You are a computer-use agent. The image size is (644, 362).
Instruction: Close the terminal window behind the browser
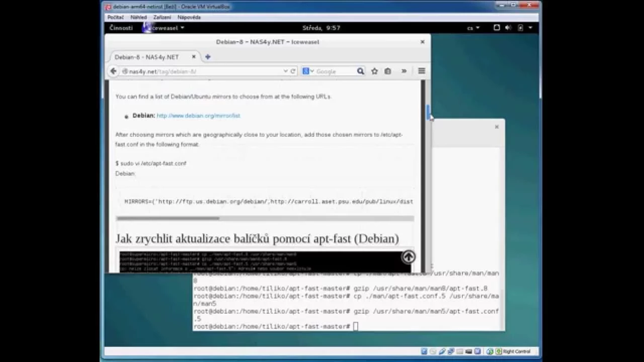tap(497, 127)
